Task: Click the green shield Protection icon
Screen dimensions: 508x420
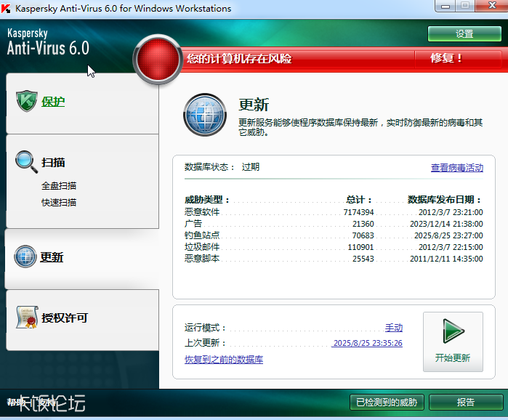Action: pos(26,101)
